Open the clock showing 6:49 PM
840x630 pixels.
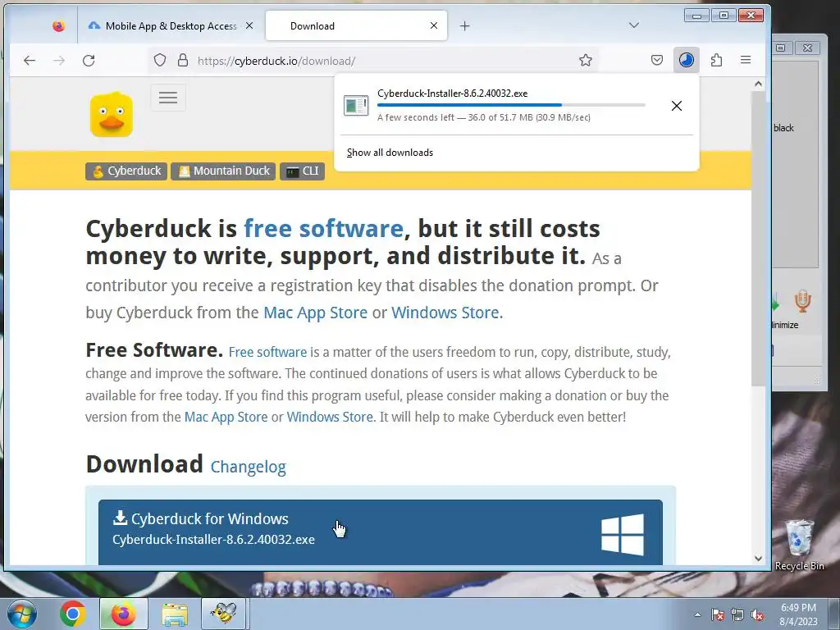[x=798, y=614]
